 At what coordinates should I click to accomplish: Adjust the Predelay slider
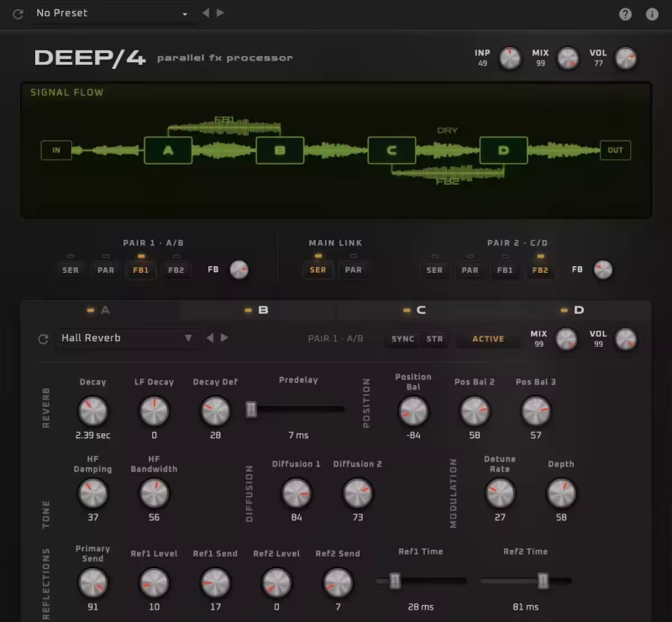(252, 409)
